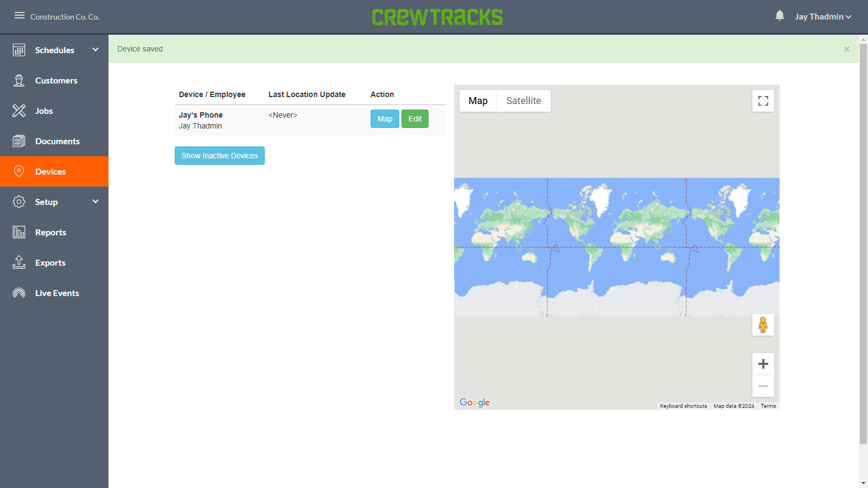Zoom out on the map
The height and width of the screenshot is (488, 868).
click(x=763, y=386)
